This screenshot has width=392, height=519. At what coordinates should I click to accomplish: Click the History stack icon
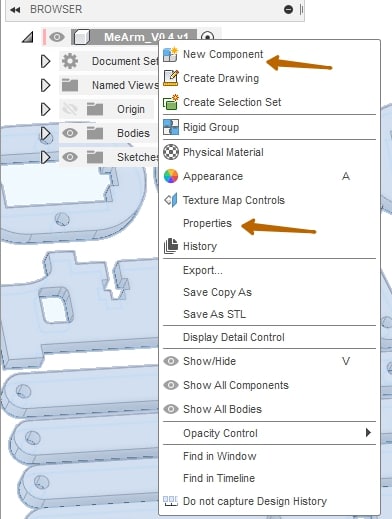pos(171,246)
